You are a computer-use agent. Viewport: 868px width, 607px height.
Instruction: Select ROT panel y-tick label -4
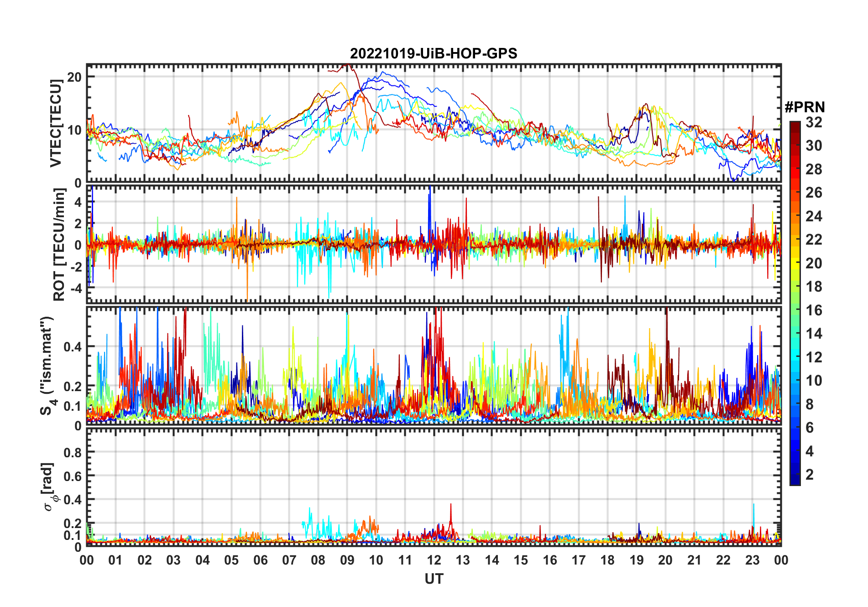[76, 288]
